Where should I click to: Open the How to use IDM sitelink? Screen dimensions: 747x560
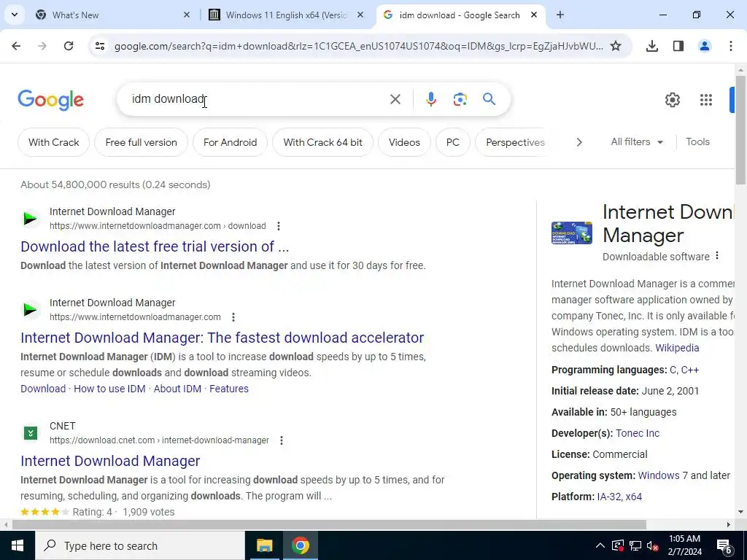point(109,389)
